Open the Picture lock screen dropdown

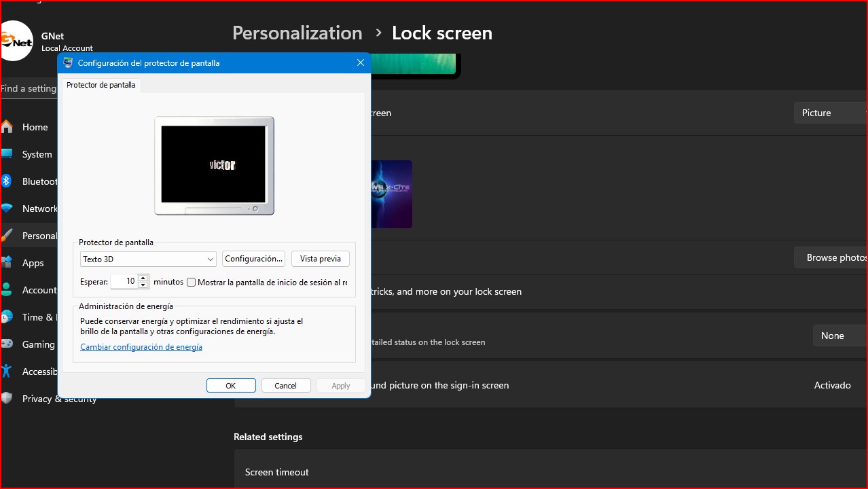(830, 113)
